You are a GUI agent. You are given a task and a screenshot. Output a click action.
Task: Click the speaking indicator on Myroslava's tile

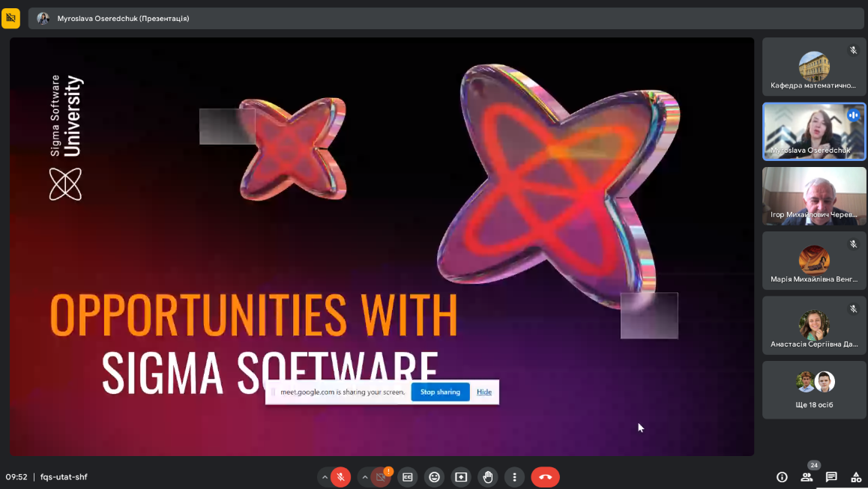click(x=853, y=115)
